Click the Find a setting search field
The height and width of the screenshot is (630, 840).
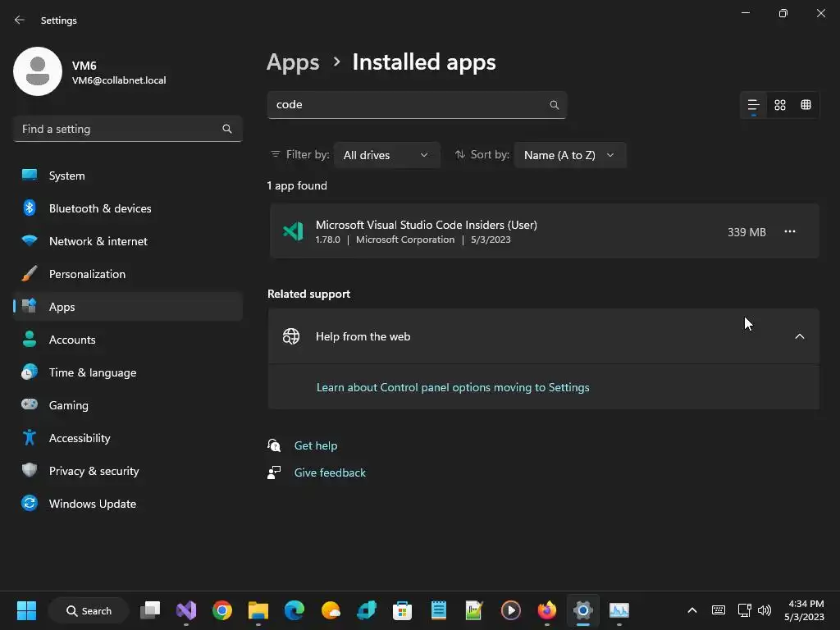pyautogui.click(x=119, y=129)
